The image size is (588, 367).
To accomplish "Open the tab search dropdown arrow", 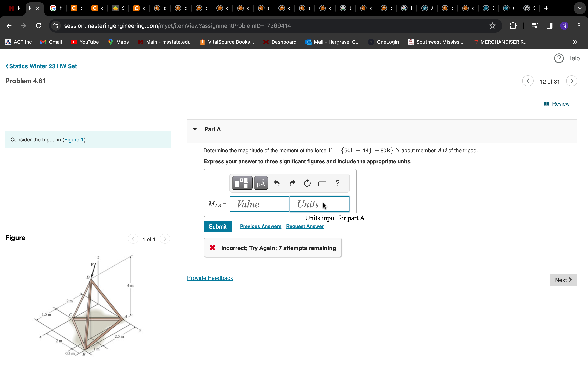I will pyautogui.click(x=580, y=8).
